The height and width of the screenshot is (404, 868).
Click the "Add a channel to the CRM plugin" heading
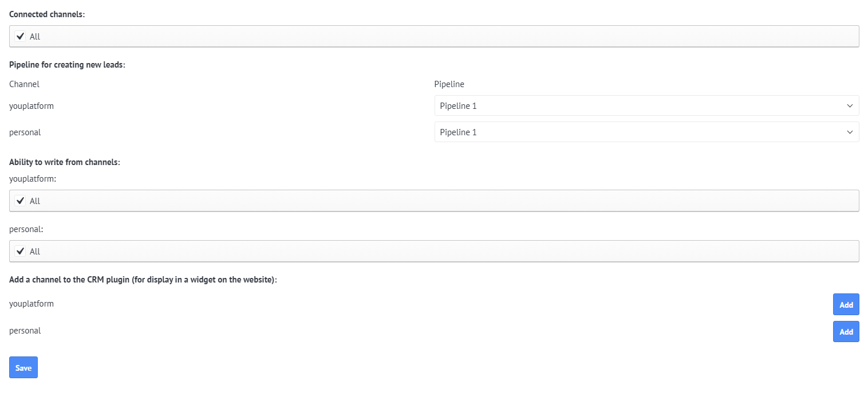coord(143,280)
